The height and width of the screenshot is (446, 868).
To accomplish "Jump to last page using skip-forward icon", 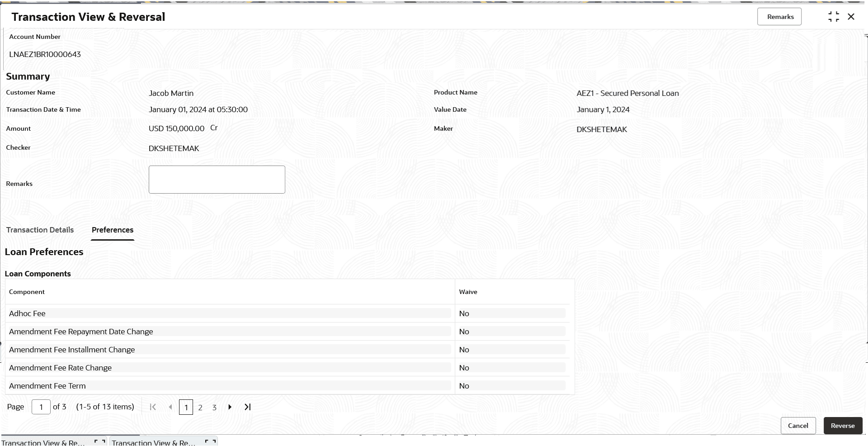I will pos(247,407).
